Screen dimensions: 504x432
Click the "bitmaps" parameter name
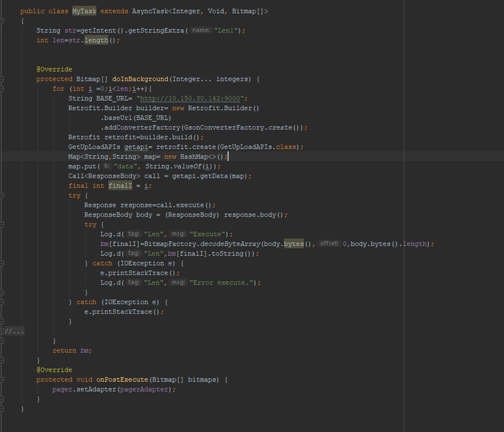pyautogui.click(x=202, y=380)
